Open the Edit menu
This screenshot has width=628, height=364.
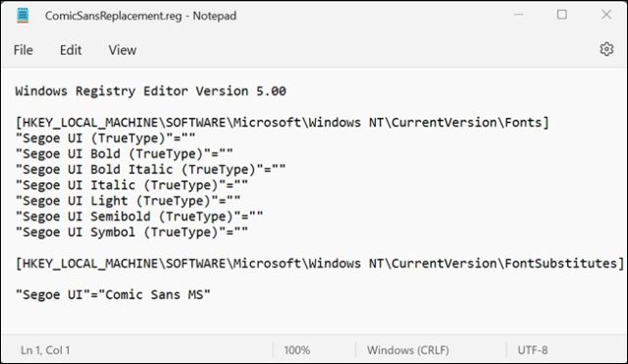click(71, 50)
